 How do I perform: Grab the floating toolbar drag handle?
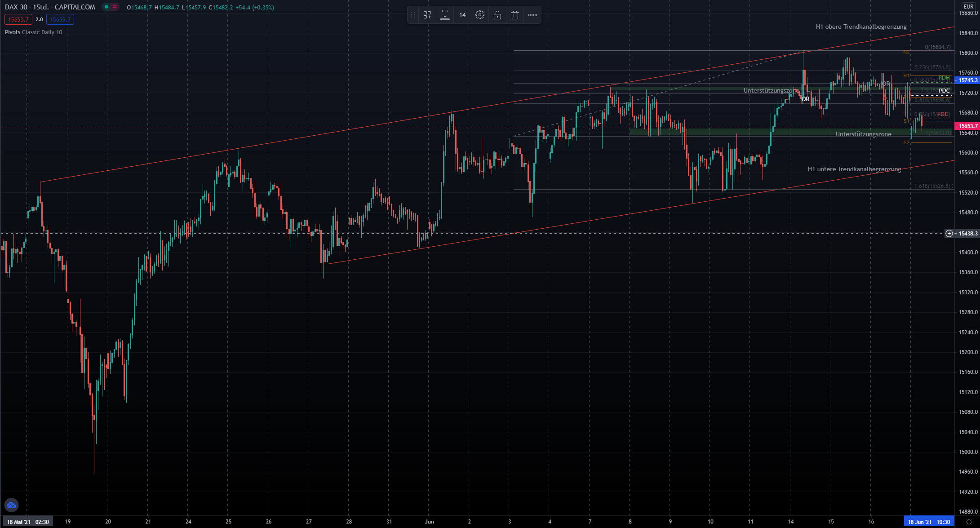[x=412, y=15]
